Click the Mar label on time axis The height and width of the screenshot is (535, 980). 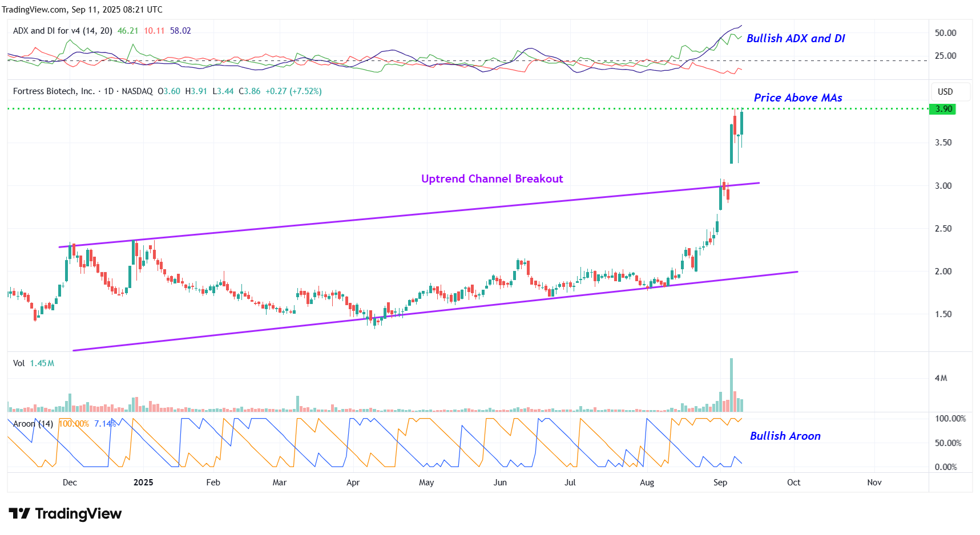tap(280, 483)
